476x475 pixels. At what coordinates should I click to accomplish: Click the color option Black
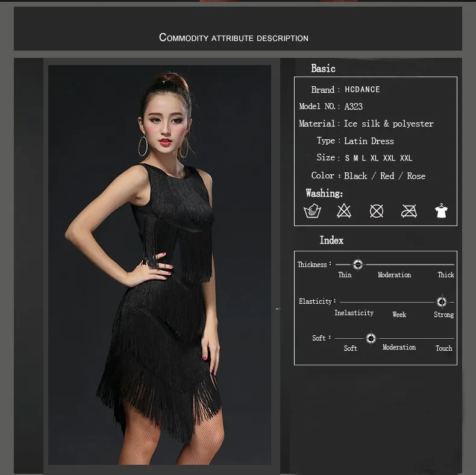355,176
